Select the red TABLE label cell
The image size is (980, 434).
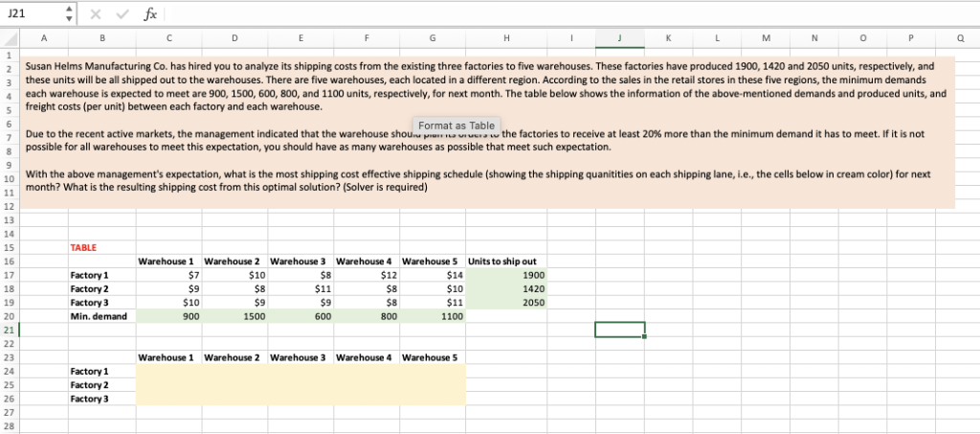pos(84,247)
